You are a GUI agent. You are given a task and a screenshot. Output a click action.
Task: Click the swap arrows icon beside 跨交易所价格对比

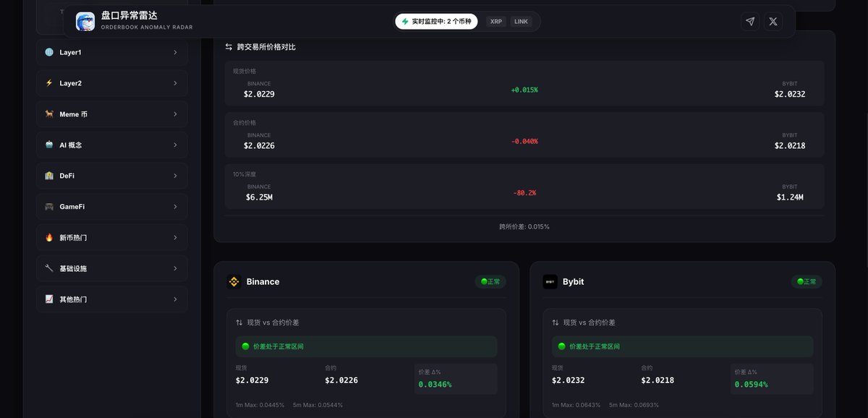coord(229,47)
